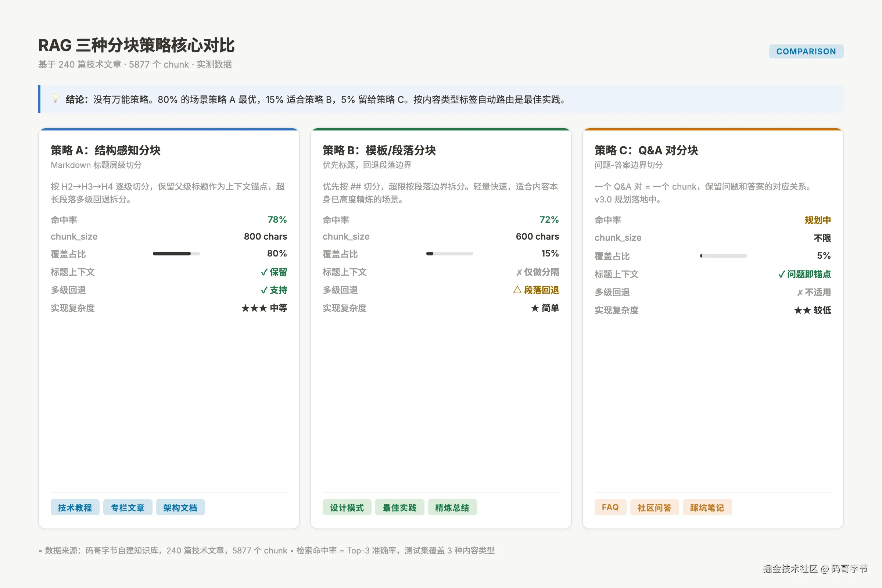
Task: Click the 15% coverage value in 策略 B
Action: click(x=550, y=254)
